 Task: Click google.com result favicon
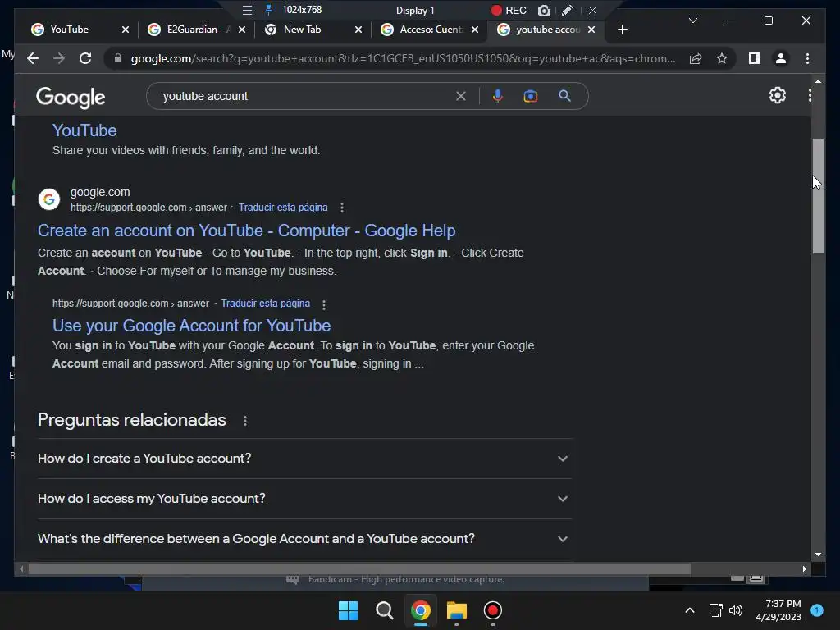(x=49, y=199)
